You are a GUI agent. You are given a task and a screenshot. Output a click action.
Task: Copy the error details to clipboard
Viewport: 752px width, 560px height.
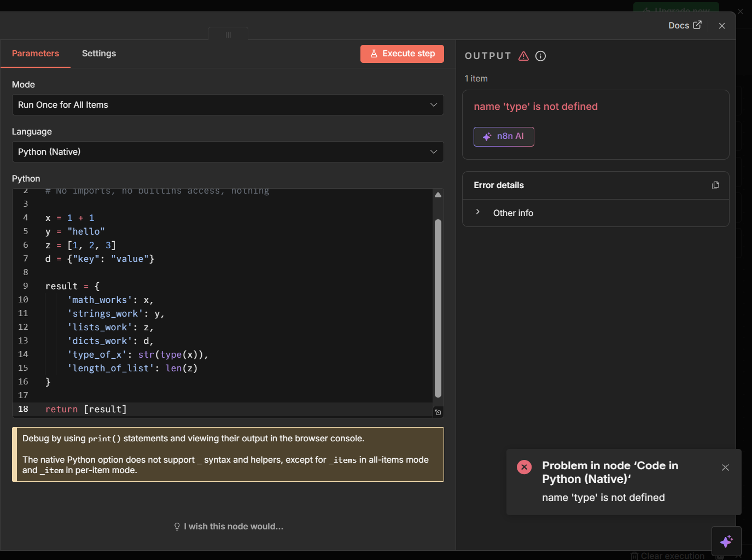tap(715, 185)
